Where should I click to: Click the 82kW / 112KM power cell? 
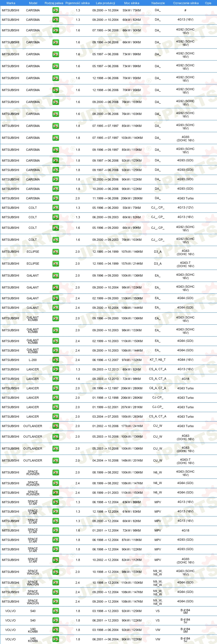(x=132, y=560)
